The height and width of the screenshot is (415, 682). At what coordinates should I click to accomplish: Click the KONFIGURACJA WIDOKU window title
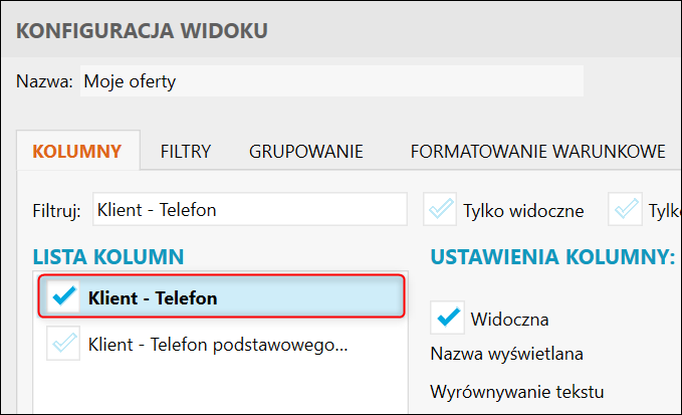coord(141,31)
